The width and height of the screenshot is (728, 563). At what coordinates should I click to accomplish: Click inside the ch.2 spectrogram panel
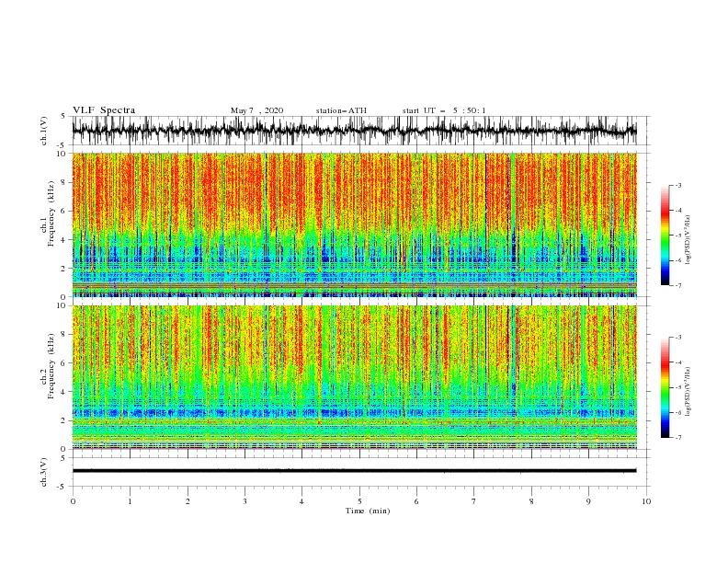tap(354, 377)
